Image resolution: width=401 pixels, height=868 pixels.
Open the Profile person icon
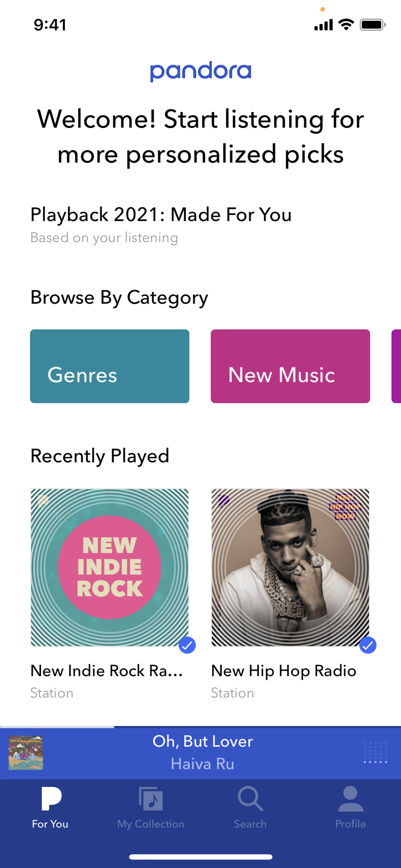pyautogui.click(x=350, y=799)
